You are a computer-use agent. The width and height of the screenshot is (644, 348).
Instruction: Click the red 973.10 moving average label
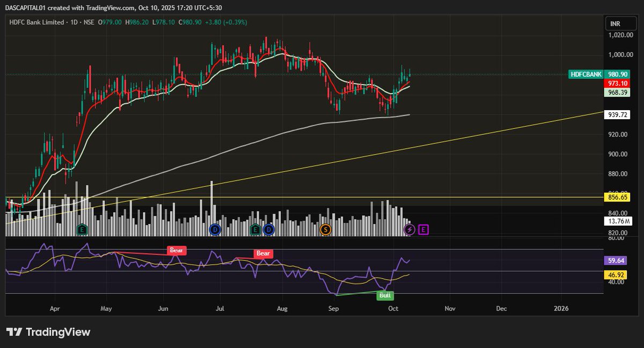(618, 84)
